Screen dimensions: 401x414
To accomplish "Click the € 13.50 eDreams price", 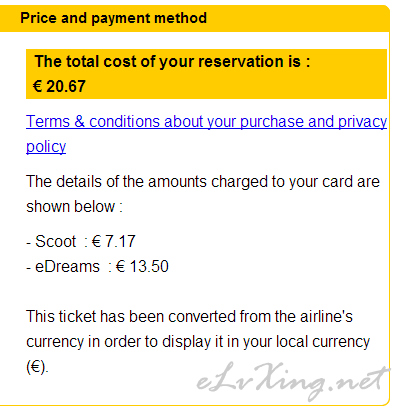I will (x=142, y=267).
